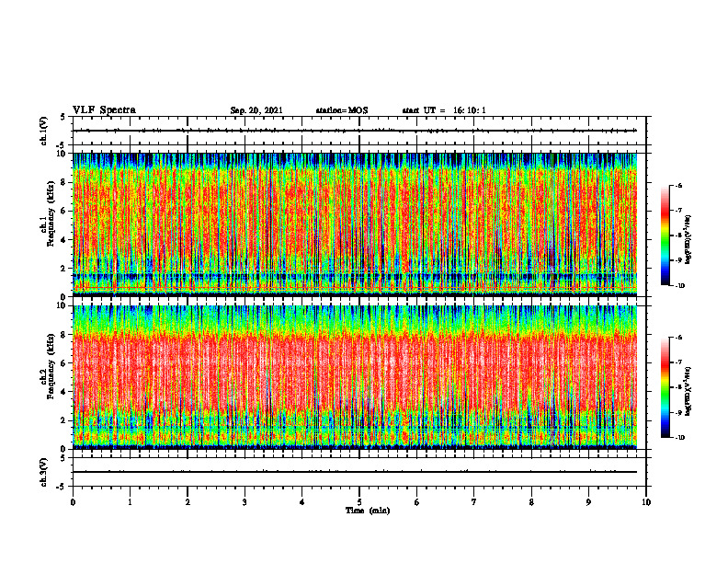Click the "-10" tick on ch.2 color bar
Image resolution: width=728 pixels, height=563 pixels.
679,437
